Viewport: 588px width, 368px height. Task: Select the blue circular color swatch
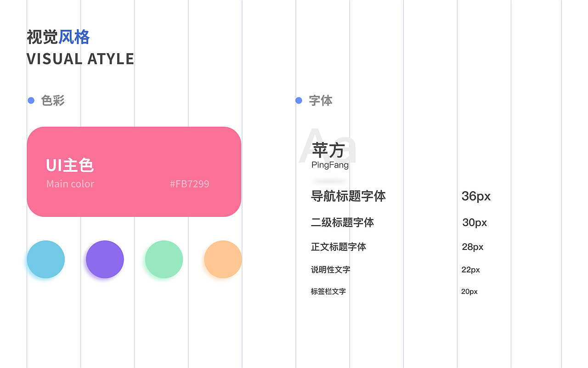pyautogui.click(x=45, y=259)
